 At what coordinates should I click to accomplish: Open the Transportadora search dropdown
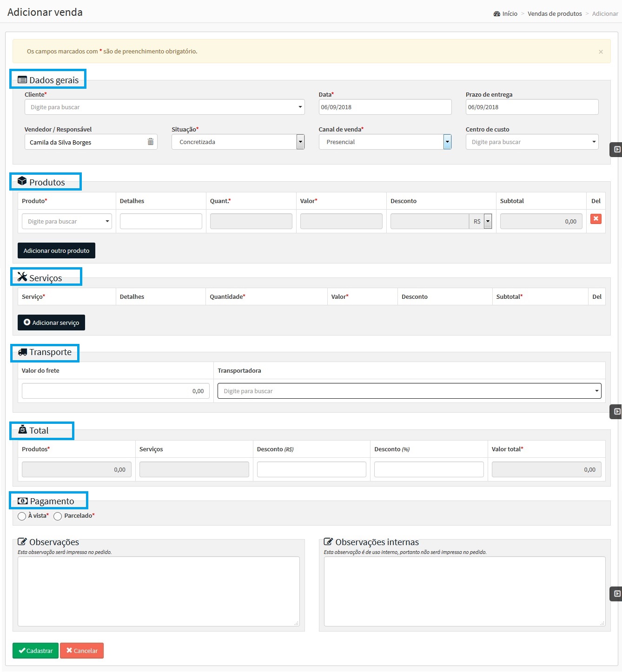[409, 391]
